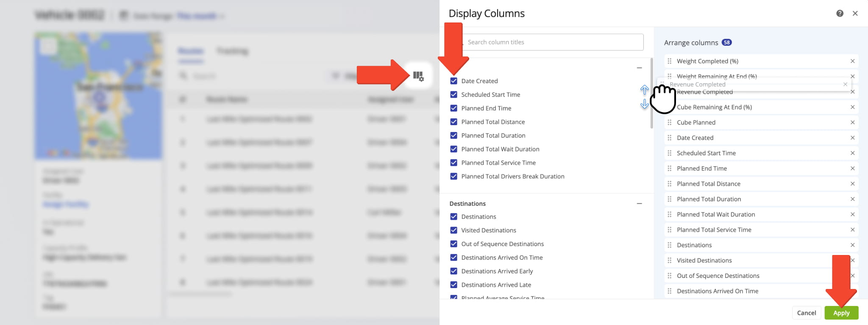Screen dimensions: 868x325
Task: Remove Planned Total Distance from arrangement
Action: 852,184
